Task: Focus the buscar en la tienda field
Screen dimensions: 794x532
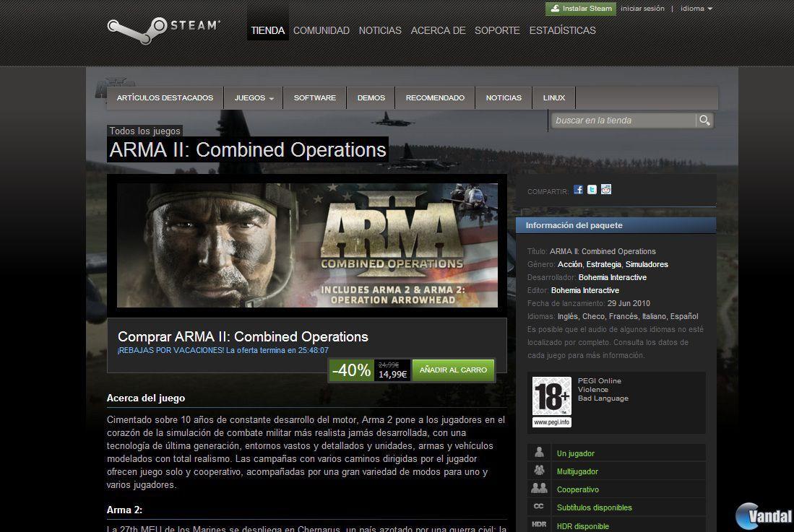Action: [x=624, y=121]
